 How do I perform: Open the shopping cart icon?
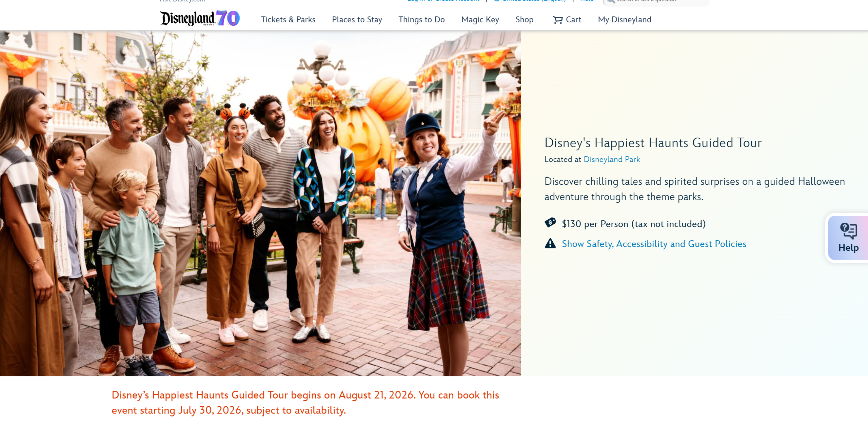click(x=557, y=20)
